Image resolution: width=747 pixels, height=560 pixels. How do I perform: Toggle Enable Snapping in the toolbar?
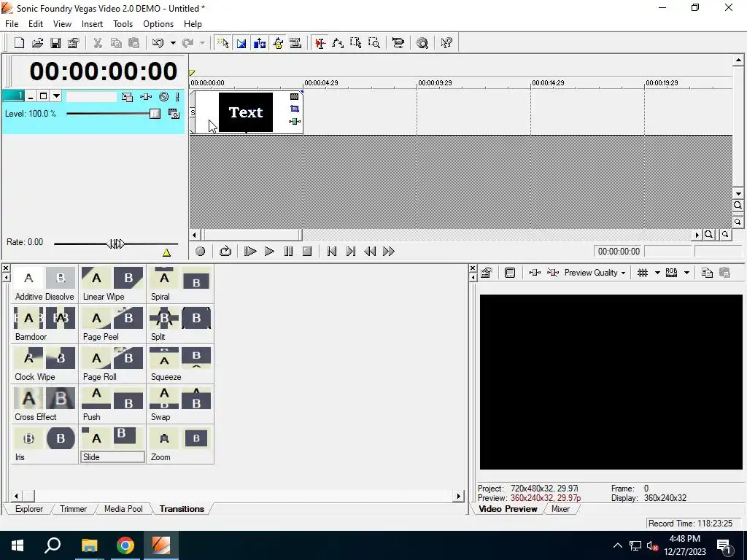pyautogui.click(x=223, y=43)
